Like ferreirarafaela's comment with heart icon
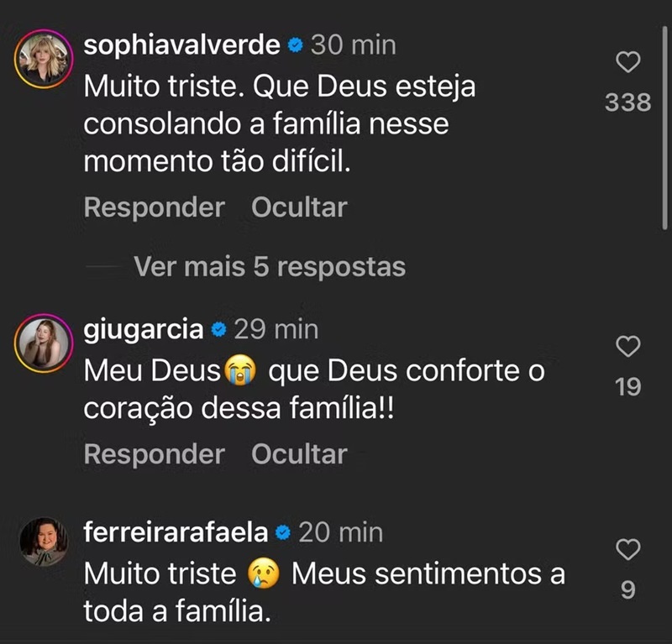Viewport: 672px width, 644px height. (x=628, y=550)
